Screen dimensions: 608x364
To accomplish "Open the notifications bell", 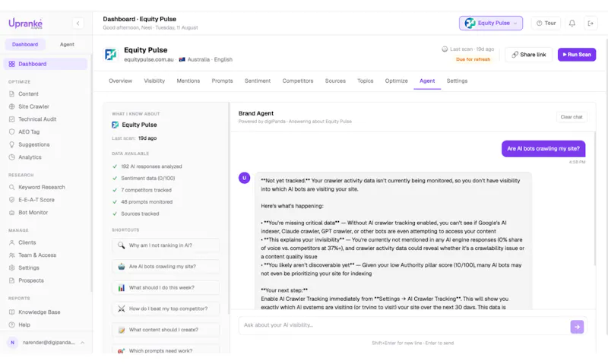I will (572, 24).
